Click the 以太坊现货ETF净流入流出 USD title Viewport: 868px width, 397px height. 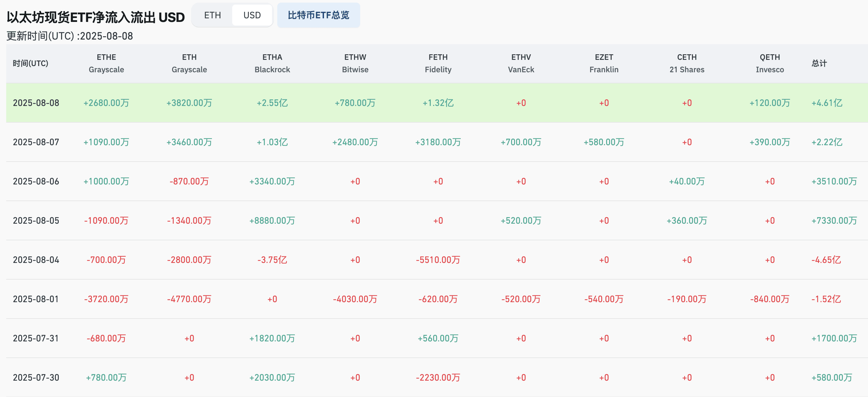coord(96,17)
